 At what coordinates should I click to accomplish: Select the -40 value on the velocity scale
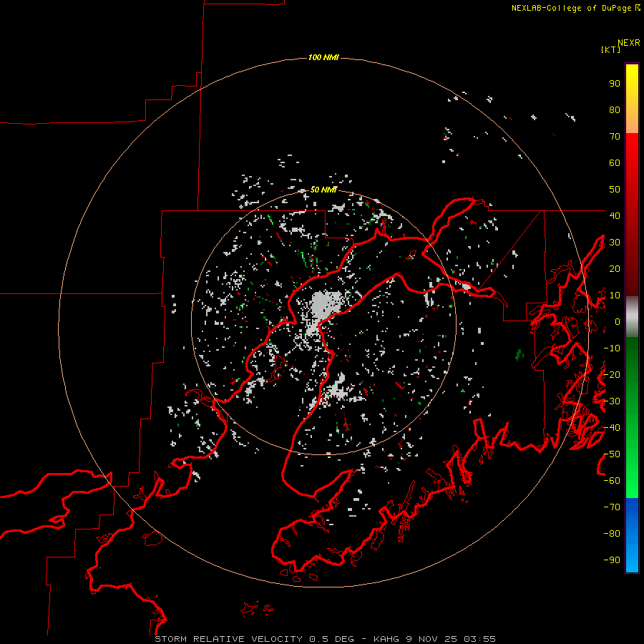[612, 428]
